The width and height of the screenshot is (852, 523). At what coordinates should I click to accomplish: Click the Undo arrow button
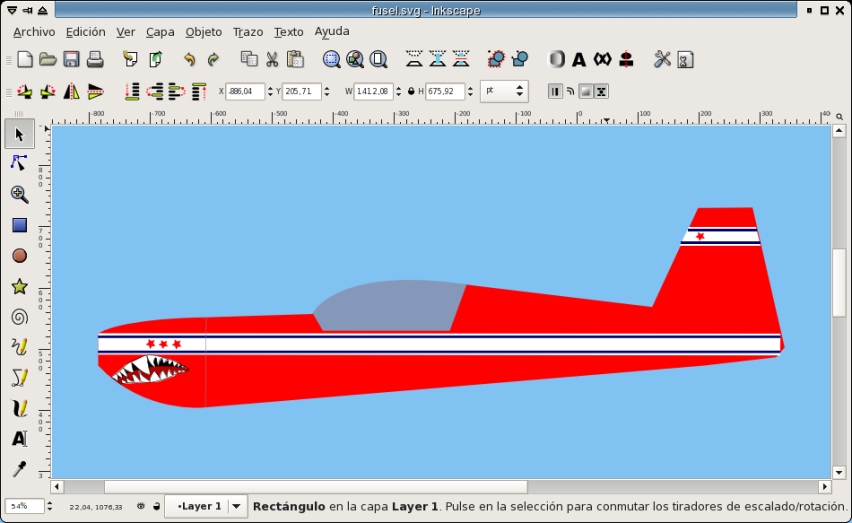pyautogui.click(x=189, y=60)
